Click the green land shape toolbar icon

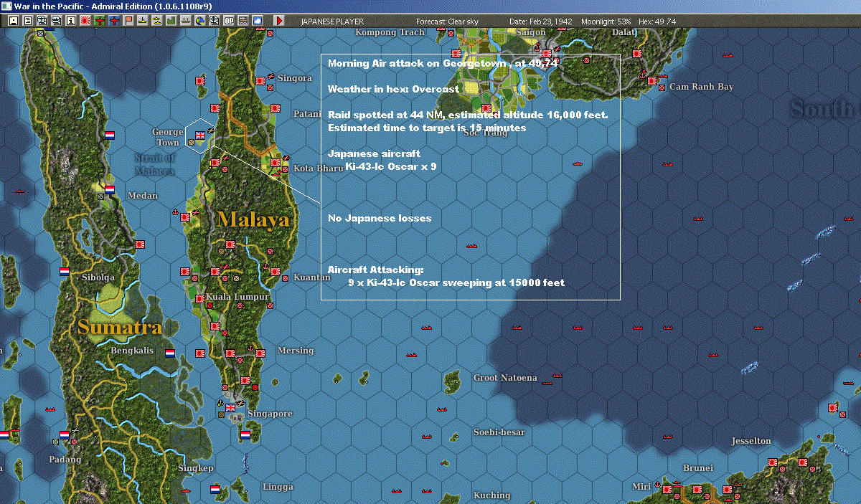pos(171,21)
